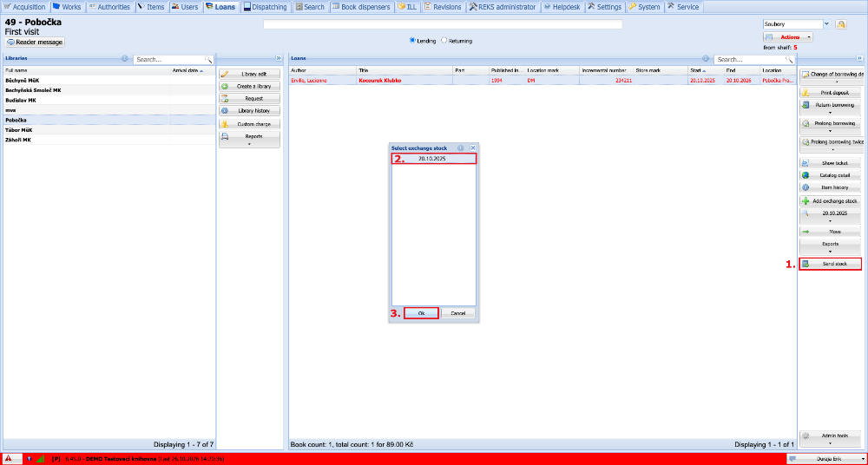Sort loans by the Start column header

pos(706,71)
